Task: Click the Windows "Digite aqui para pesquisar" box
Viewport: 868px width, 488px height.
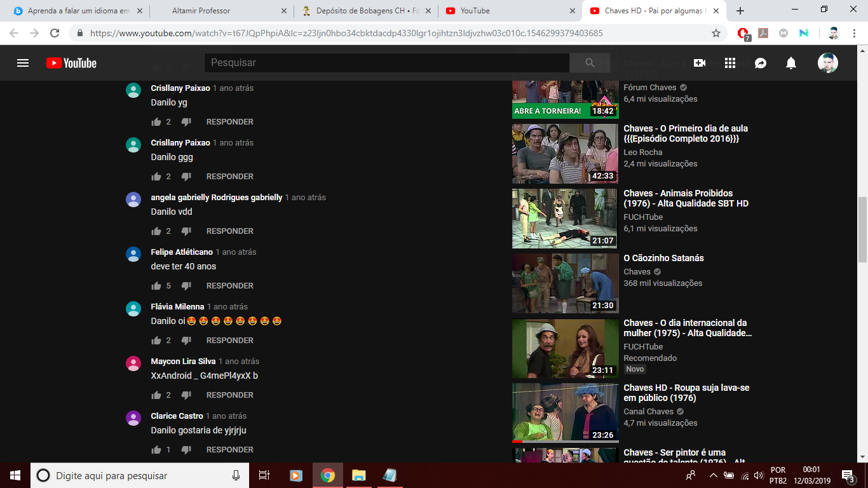Action: tap(139, 475)
